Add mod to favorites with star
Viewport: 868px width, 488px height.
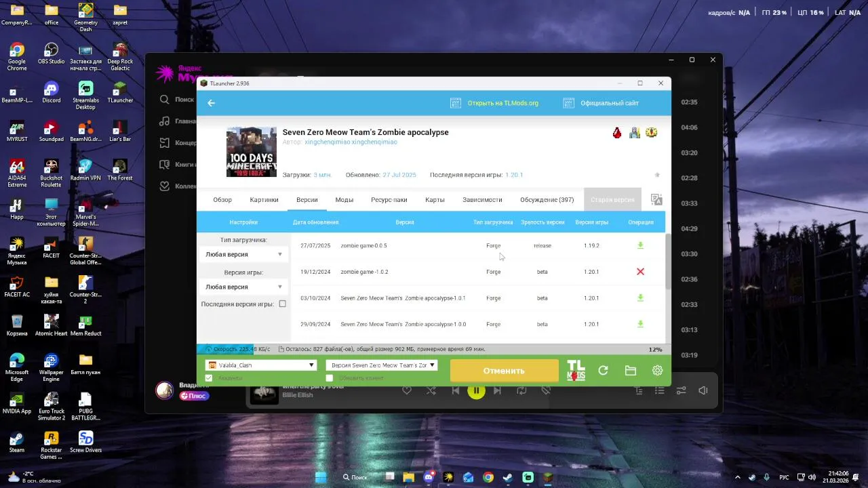[657, 175]
